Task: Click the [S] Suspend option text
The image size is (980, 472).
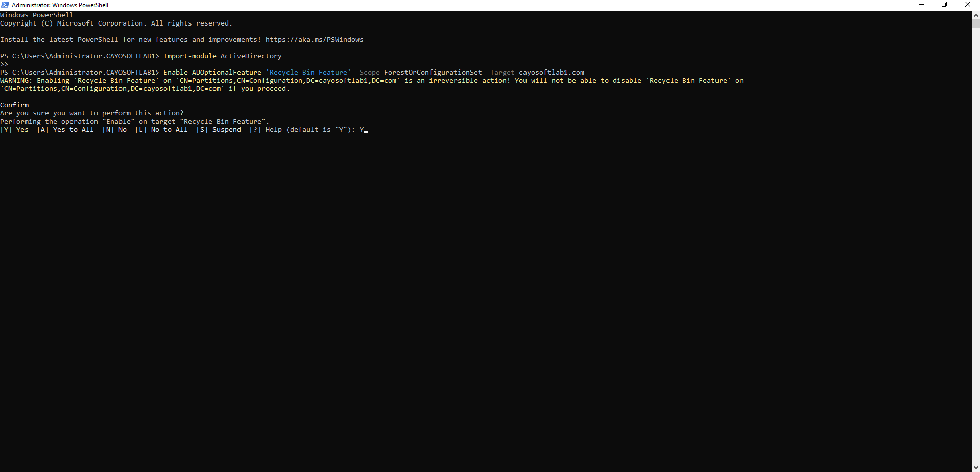Action: point(219,130)
